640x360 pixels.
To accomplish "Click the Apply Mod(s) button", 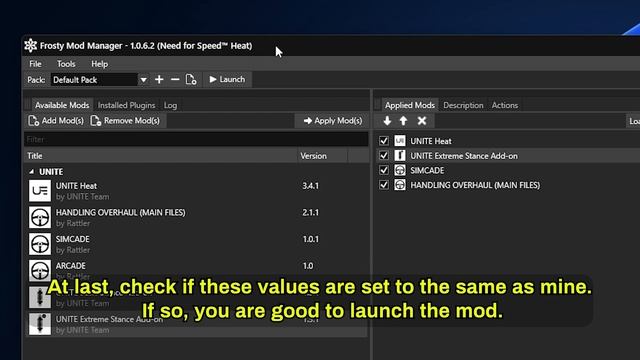I will click(333, 121).
